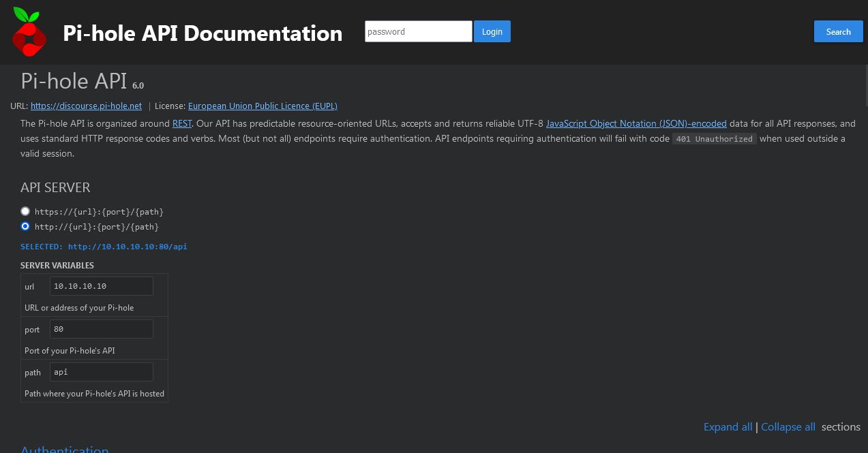Focus the password input field

(x=418, y=31)
